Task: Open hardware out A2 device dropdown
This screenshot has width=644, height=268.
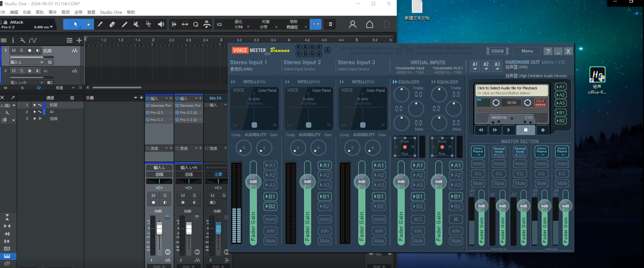Action: coord(486,66)
